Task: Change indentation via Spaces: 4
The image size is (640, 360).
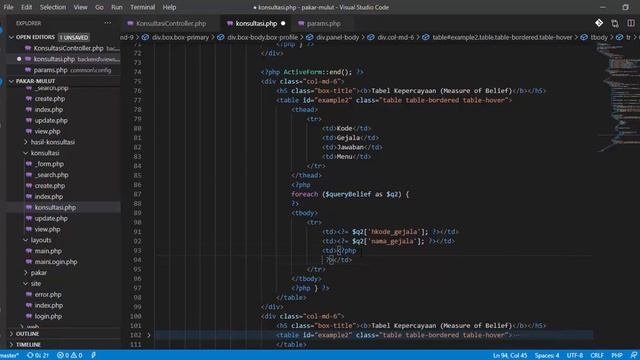Action: 547,355
